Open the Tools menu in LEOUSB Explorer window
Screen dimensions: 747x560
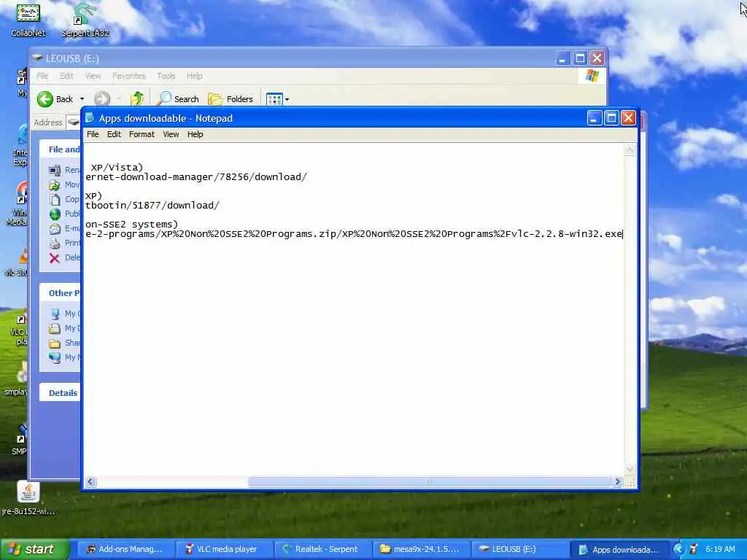pos(166,76)
